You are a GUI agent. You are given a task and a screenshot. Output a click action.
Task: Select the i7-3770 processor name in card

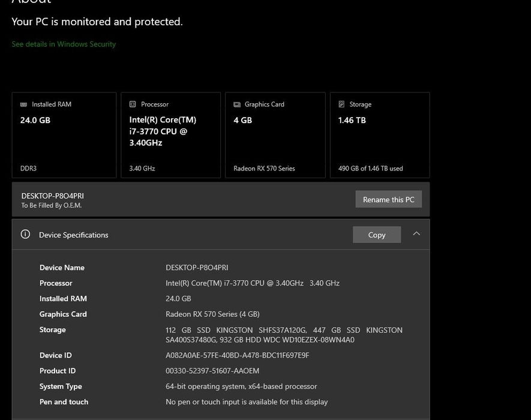pyautogui.click(x=163, y=131)
